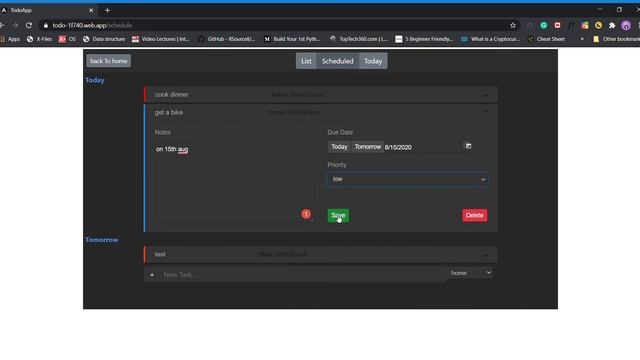Screen dimensions: 640x360
Task: Open the Other bookmarks folder
Action: pyautogui.click(x=617, y=39)
